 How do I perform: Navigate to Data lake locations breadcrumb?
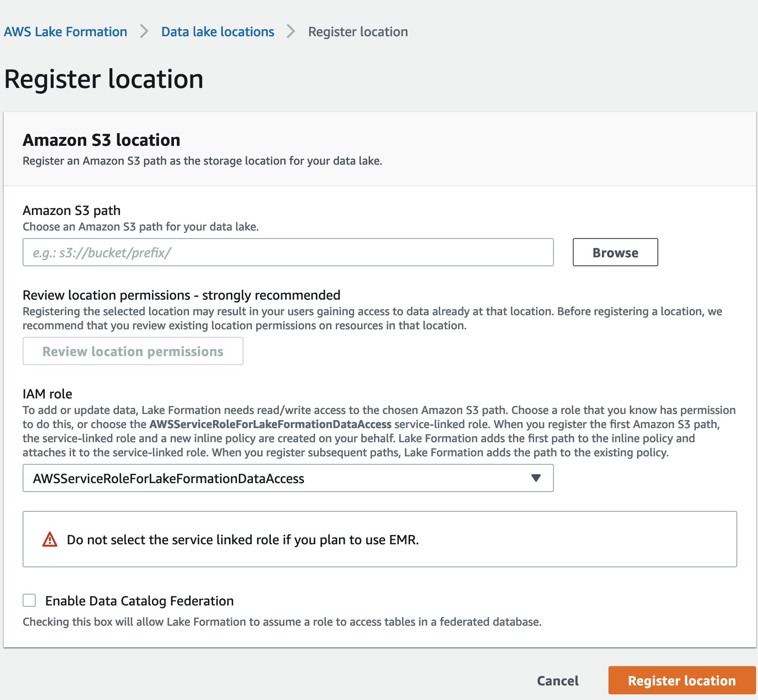[217, 32]
